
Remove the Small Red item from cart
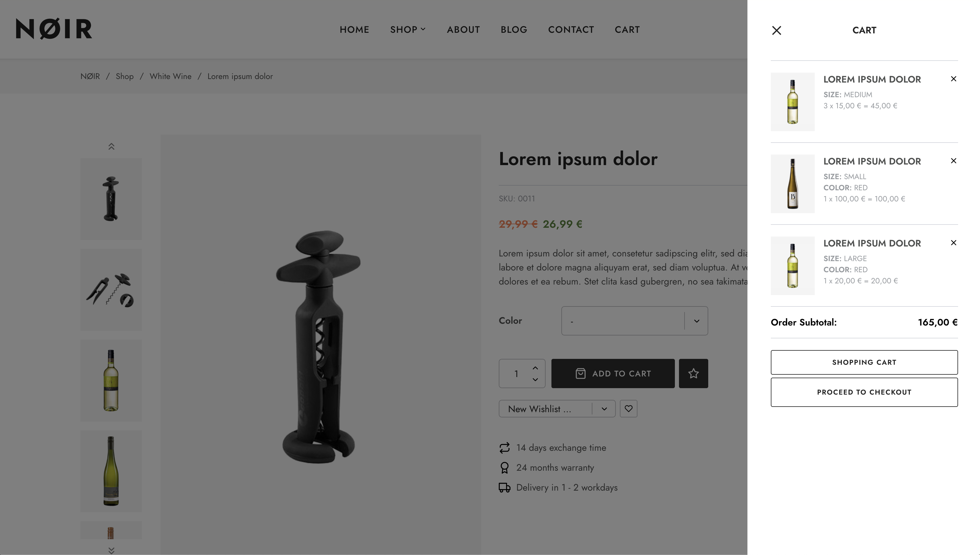(x=953, y=161)
